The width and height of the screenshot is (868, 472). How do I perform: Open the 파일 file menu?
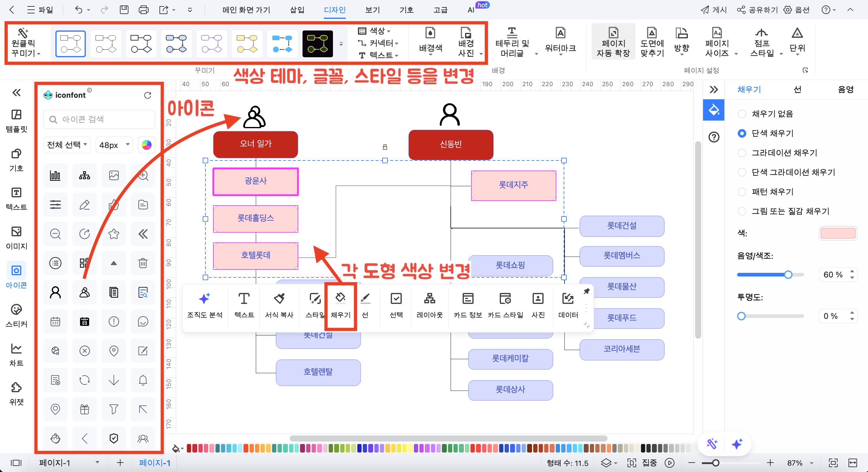(x=40, y=10)
